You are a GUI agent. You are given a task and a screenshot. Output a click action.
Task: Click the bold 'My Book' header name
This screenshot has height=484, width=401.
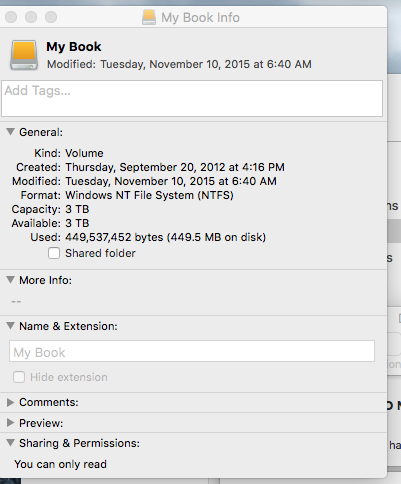pos(74,47)
